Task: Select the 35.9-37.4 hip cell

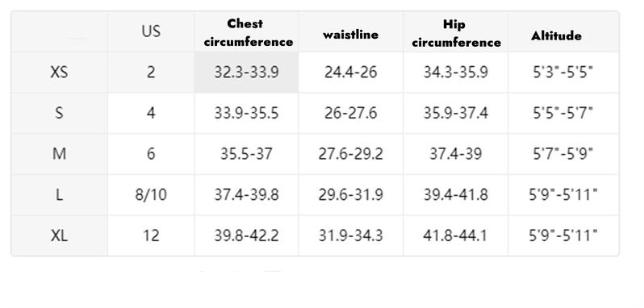Action: tap(456, 113)
